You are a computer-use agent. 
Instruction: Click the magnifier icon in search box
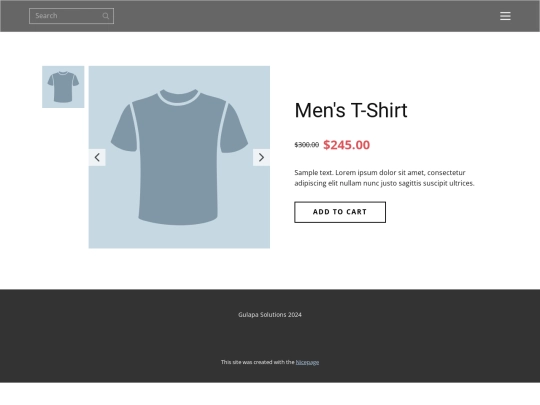[x=106, y=16]
